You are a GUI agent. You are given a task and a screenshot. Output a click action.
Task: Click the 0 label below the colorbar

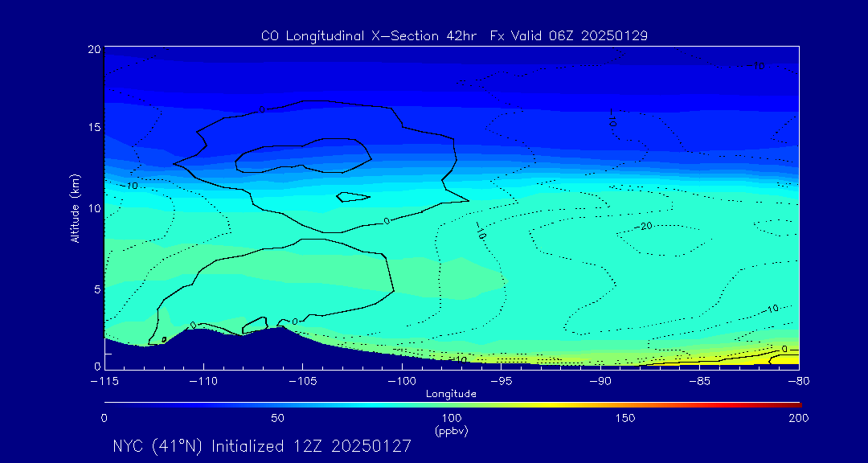104,418
